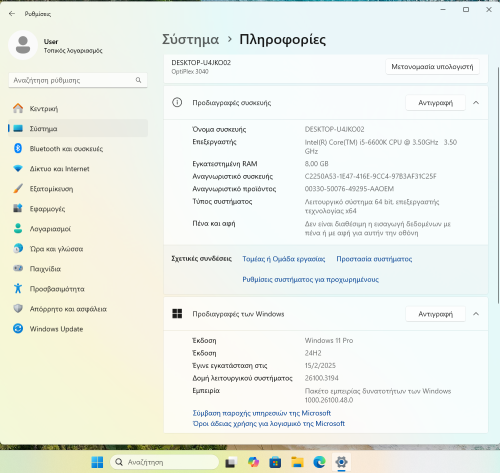Click Μετονομασία υπολογιστή button
Viewport: 500px width, 473px height.
[432, 67]
